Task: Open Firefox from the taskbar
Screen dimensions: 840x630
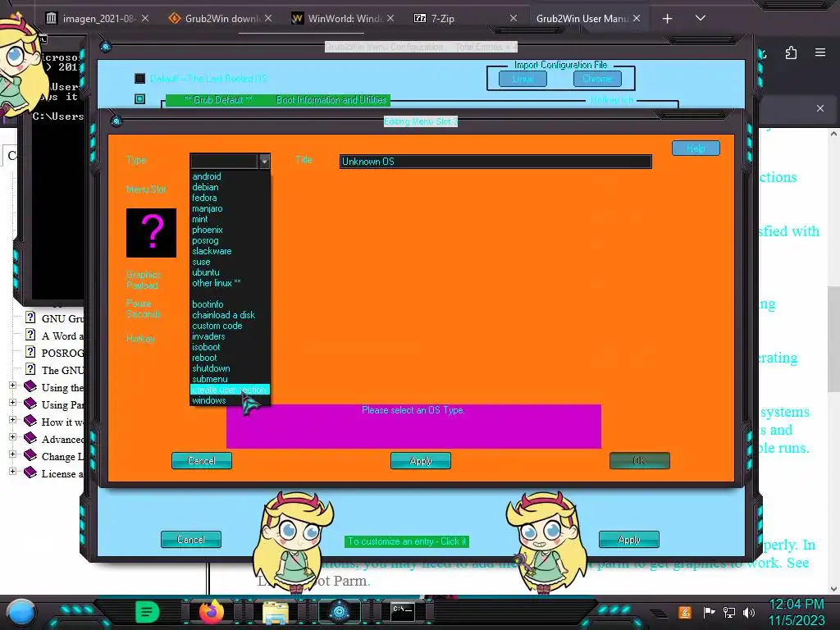Action: point(212,611)
